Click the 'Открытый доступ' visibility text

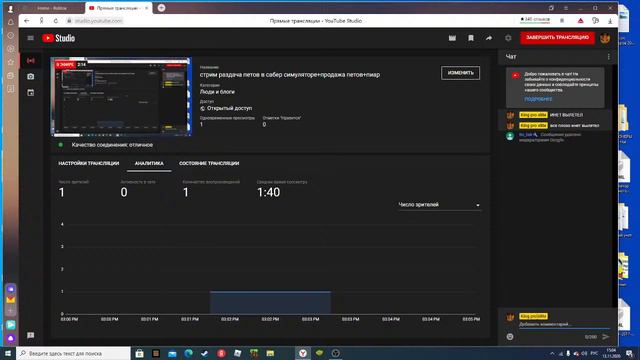point(229,108)
